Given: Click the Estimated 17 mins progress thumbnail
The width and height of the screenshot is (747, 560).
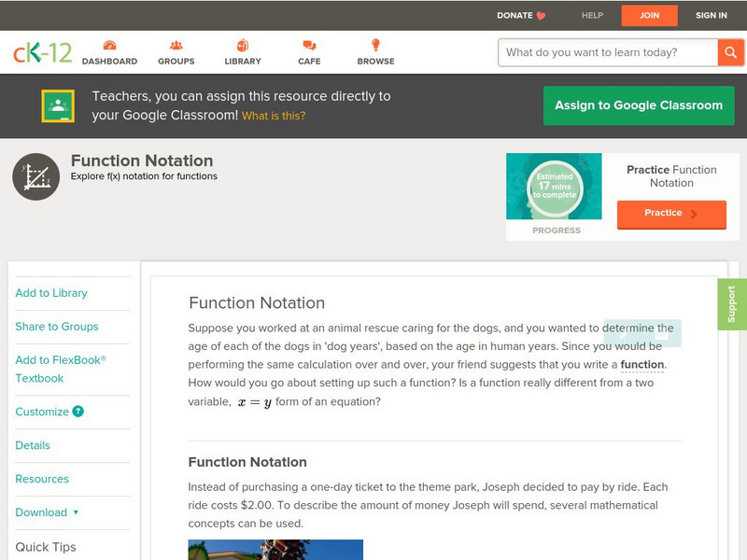Looking at the screenshot, I should [x=554, y=186].
